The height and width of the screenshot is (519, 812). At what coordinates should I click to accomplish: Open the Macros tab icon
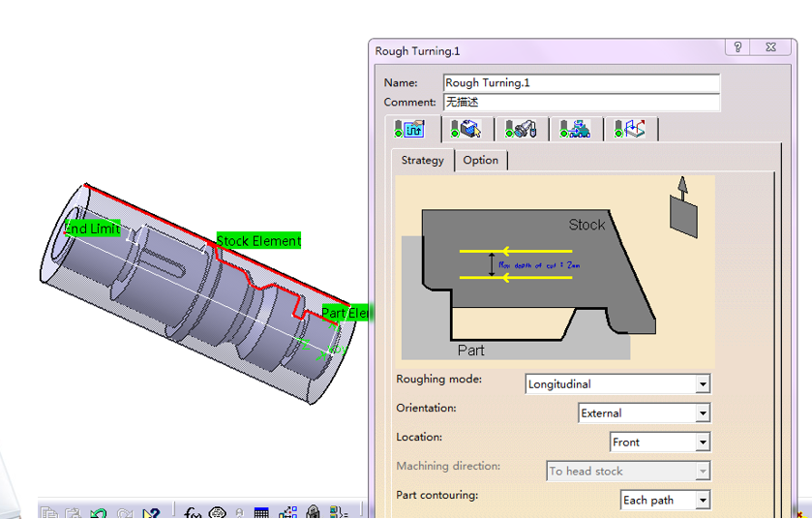[x=630, y=129]
